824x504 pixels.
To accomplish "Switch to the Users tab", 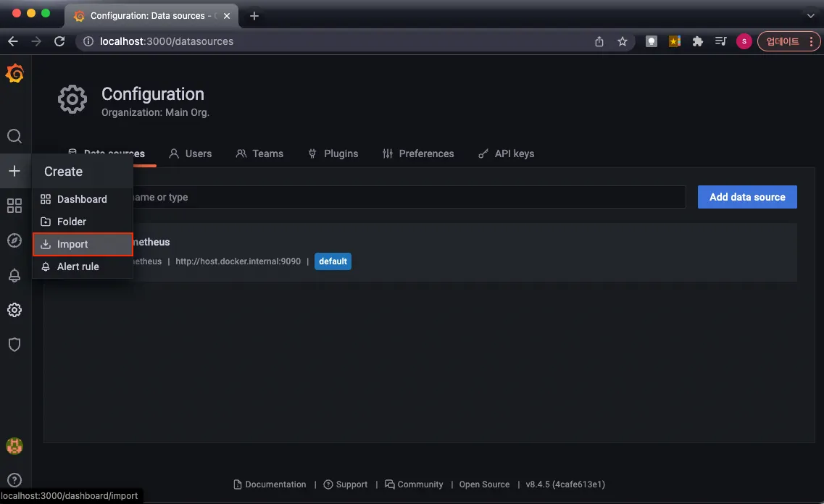I will tap(190, 154).
